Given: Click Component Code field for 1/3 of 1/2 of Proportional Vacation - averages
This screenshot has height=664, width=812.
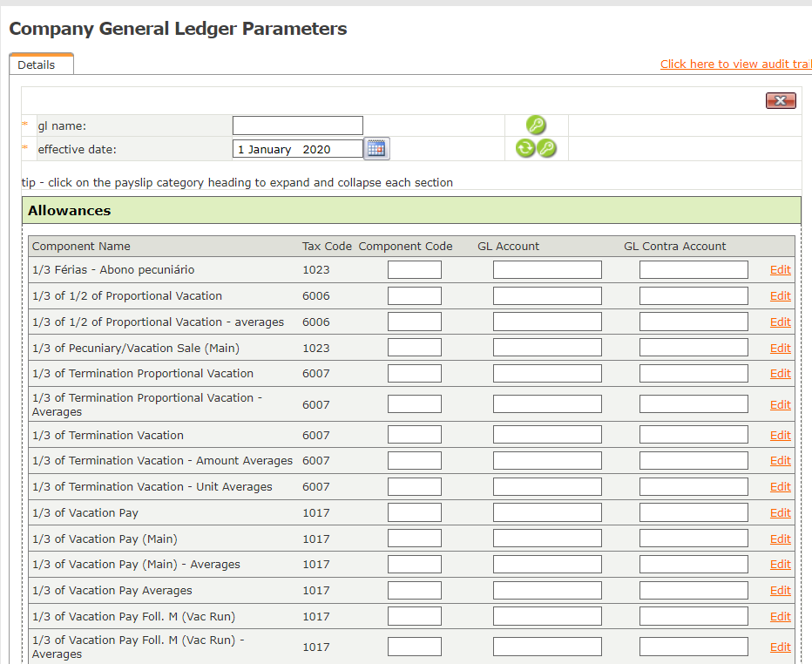Looking at the screenshot, I should click(415, 322).
